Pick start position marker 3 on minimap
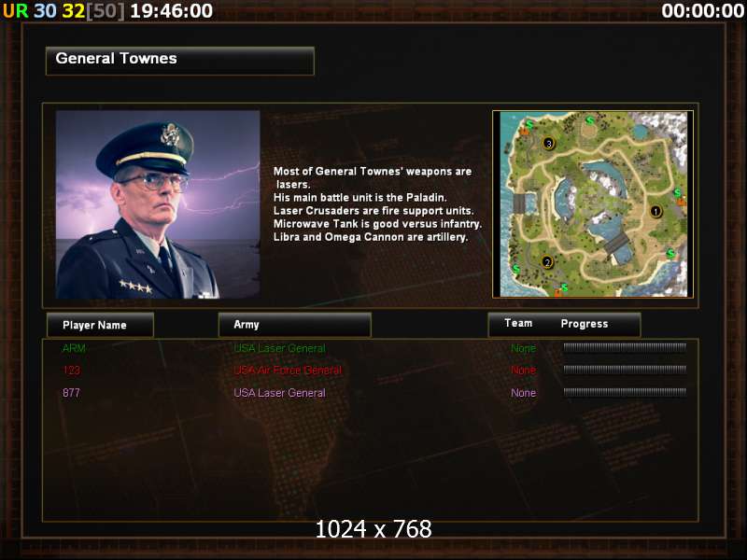 (549, 144)
